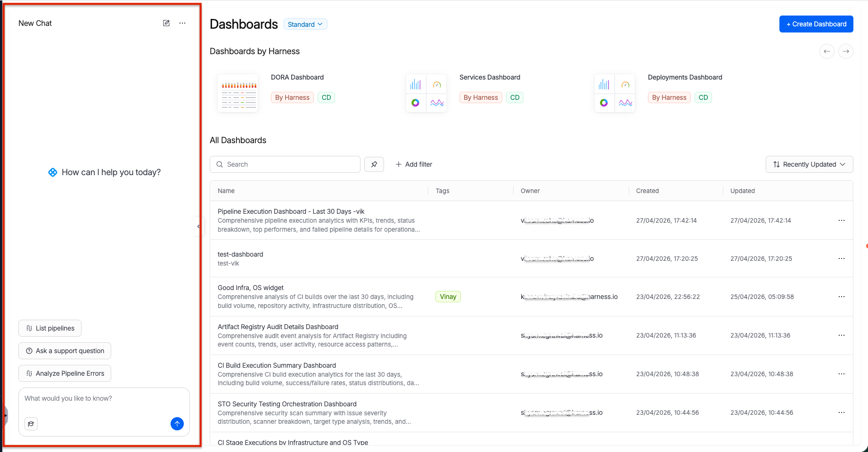Open the DORA Dashboard thumbnail

pos(238,93)
